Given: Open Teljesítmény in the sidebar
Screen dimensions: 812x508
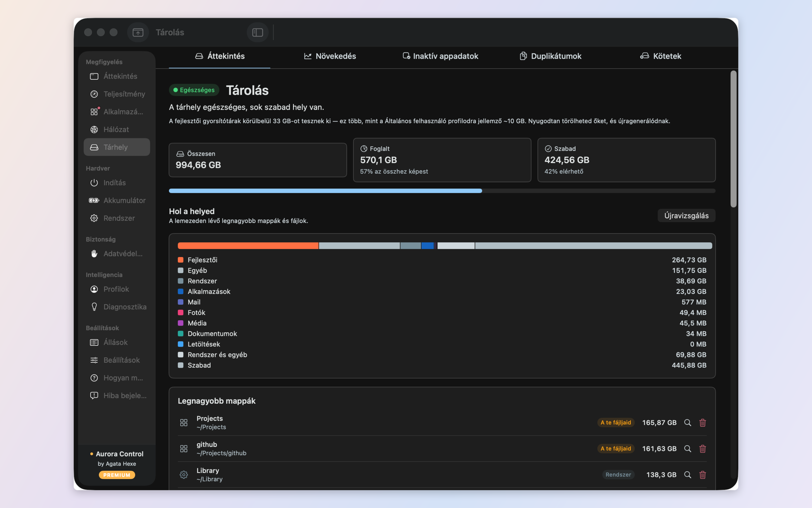Looking at the screenshot, I should pyautogui.click(x=117, y=94).
